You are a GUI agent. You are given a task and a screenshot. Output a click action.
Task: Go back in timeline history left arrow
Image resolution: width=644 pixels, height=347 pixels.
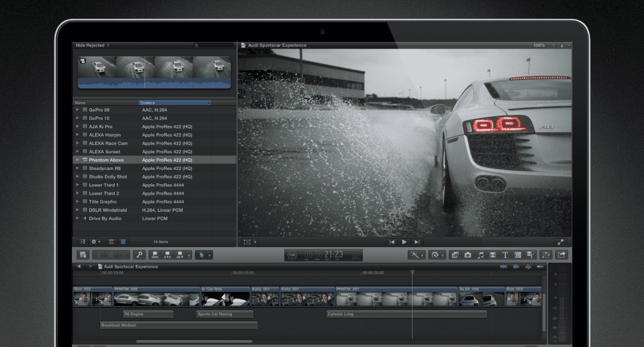78,266
